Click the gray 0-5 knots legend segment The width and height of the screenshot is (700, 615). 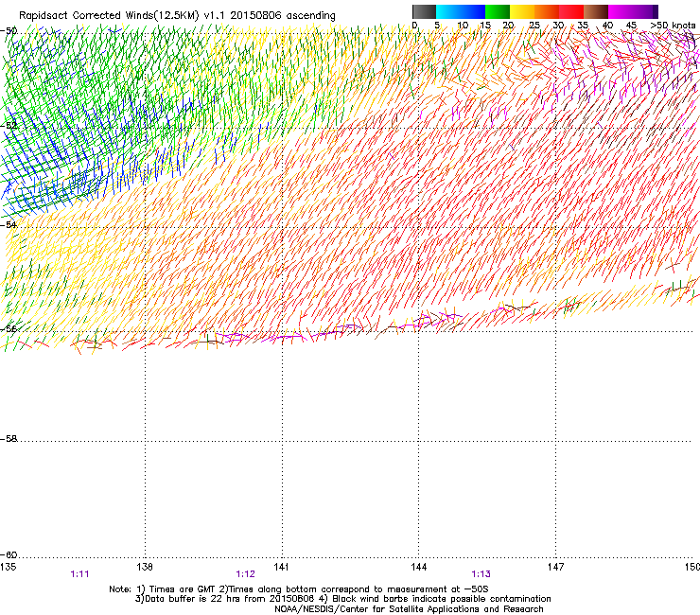424,11
